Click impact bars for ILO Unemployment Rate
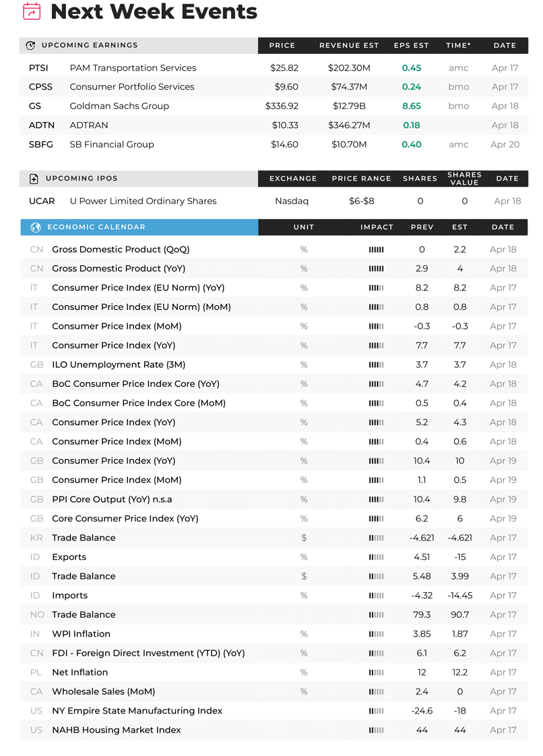The image size is (543, 756). (x=376, y=365)
